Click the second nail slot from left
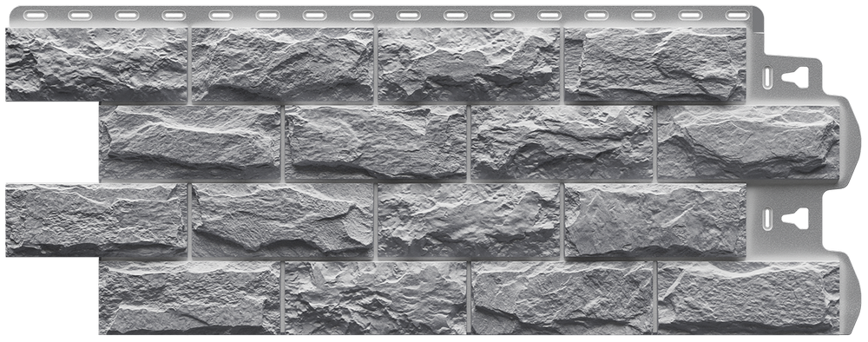868x342 pixels. point(80,16)
